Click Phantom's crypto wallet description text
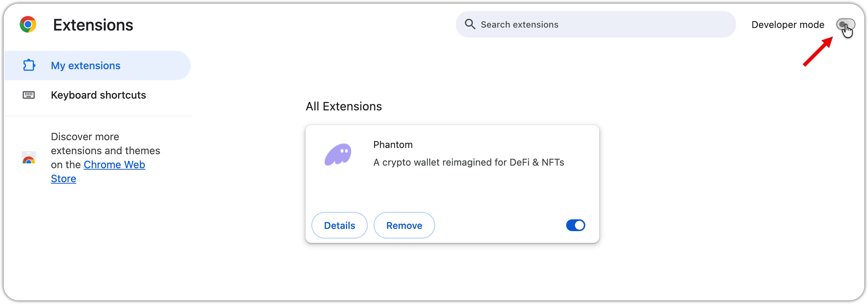Screen dimensions: 868x304 click(469, 162)
